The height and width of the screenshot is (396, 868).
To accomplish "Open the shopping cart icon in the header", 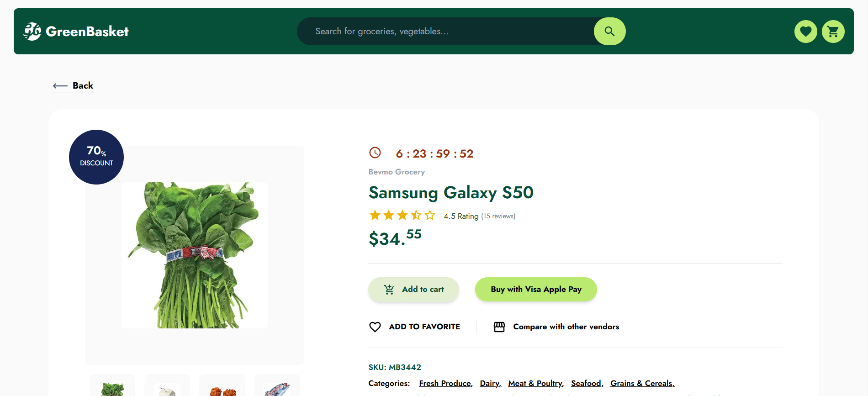I will point(833,31).
